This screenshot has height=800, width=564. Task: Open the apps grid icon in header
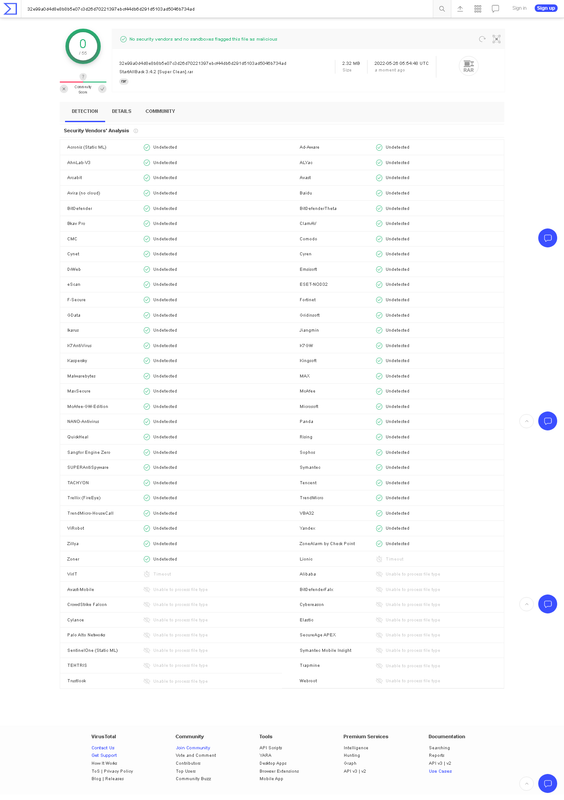[478, 9]
